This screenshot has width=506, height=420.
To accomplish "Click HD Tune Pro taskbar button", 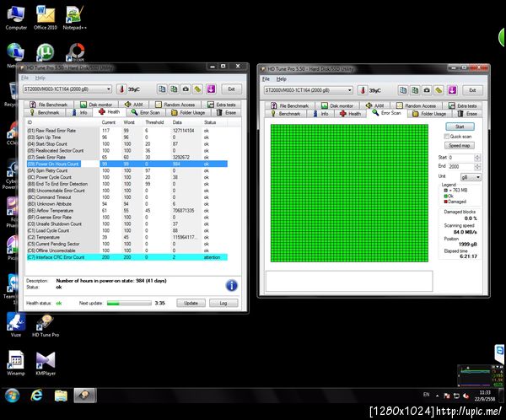I will click(x=85, y=396).
